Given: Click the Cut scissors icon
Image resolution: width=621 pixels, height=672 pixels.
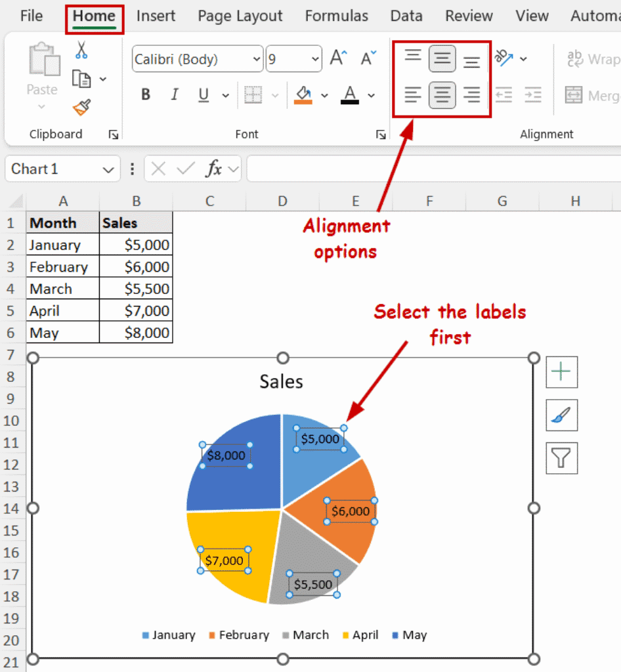Looking at the screenshot, I should pos(81,50).
